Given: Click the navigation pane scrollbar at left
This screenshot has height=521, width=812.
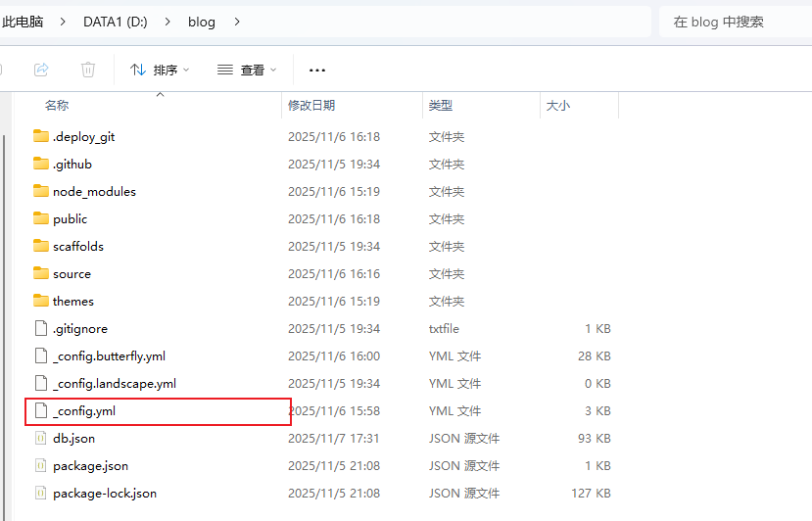Looking at the screenshot, I should (x=5, y=326).
